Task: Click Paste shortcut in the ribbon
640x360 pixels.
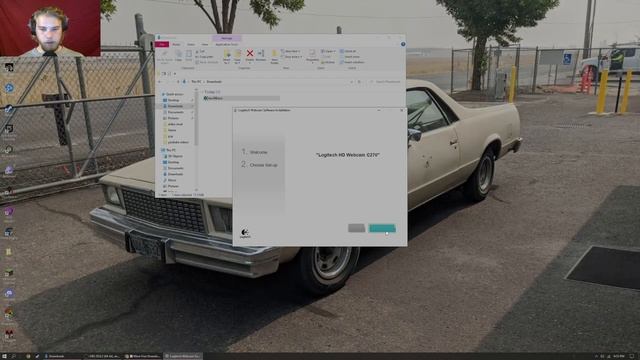Action: click(x=207, y=62)
